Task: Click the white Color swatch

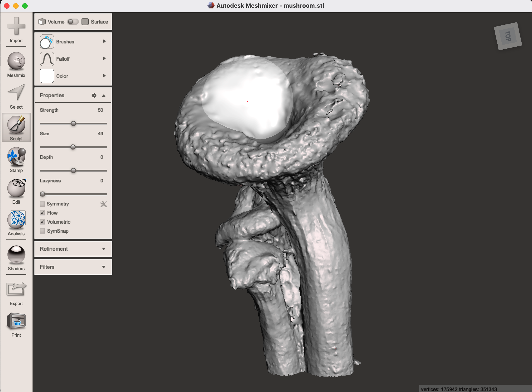Action: (47, 76)
